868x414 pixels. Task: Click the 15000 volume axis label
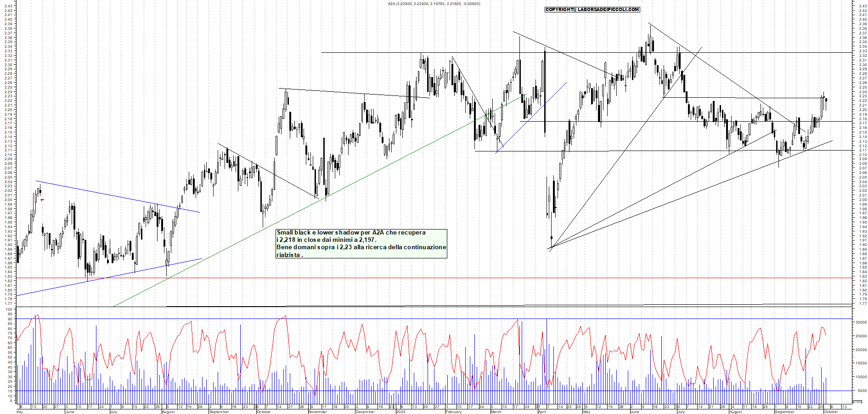pyautogui.click(x=861, y=364)
